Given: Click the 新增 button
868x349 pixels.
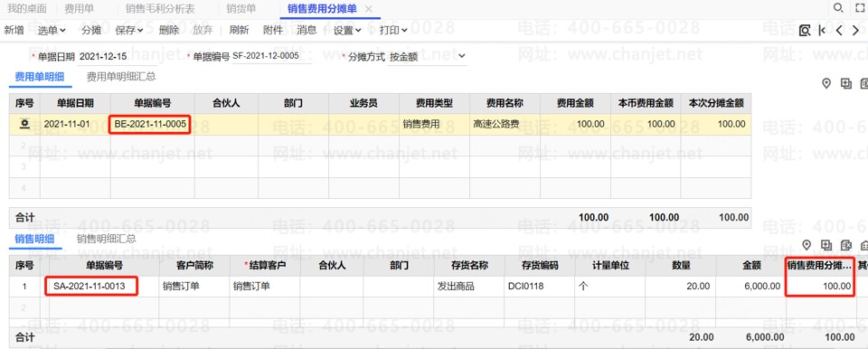Looking at the screenshot, I should (14, 31).
